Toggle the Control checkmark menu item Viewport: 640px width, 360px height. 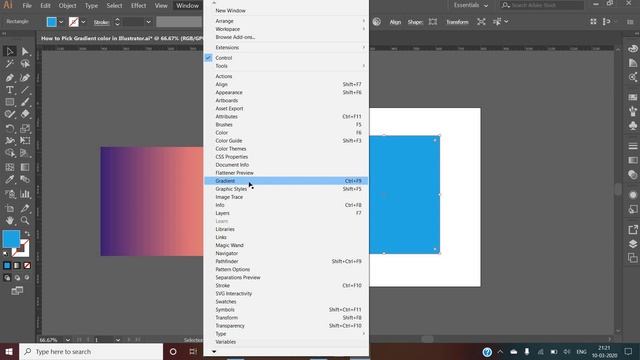(x=286, y=58)
